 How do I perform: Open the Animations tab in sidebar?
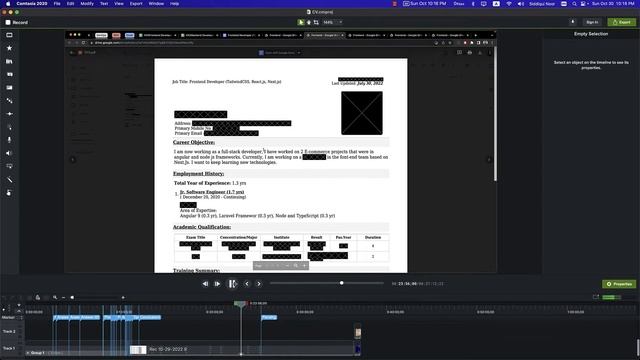coord(9,113)
